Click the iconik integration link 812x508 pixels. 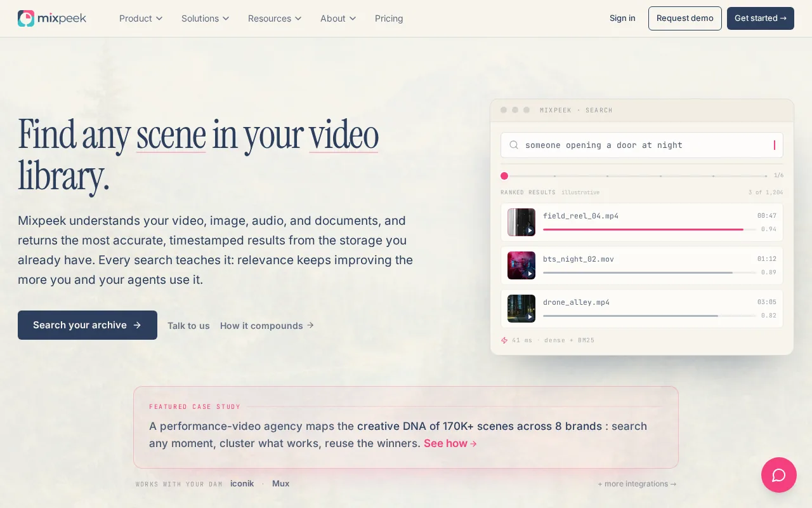click(242, 483)
